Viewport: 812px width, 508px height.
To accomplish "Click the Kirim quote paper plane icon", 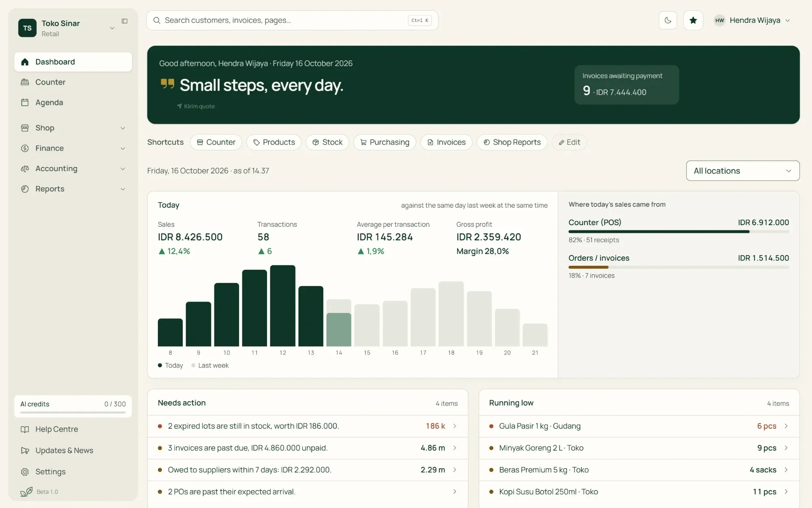I will pos(179,106).
